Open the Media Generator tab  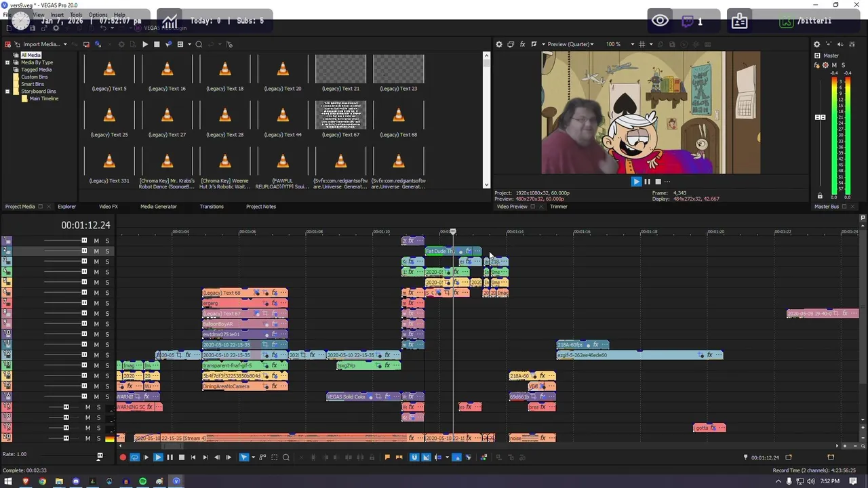[158, 207]
